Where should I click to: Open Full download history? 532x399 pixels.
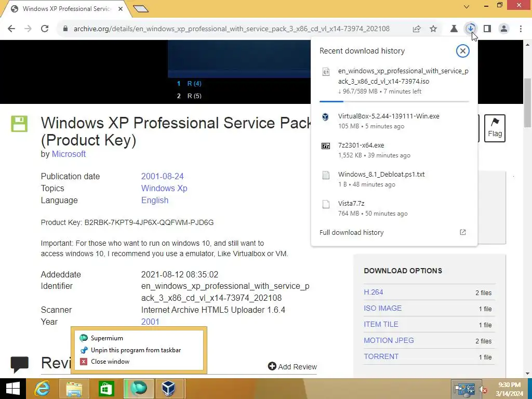point(352,232)
